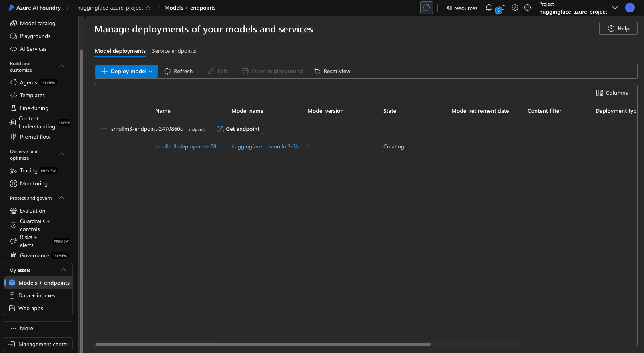Click the Get endpoint button

[x=238, y=129]
